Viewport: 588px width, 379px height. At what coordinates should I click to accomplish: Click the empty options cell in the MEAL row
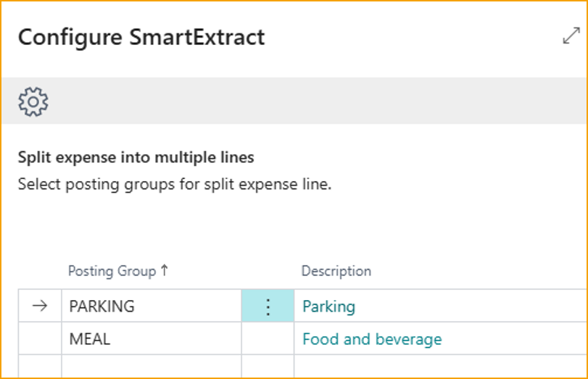point(268,339)
